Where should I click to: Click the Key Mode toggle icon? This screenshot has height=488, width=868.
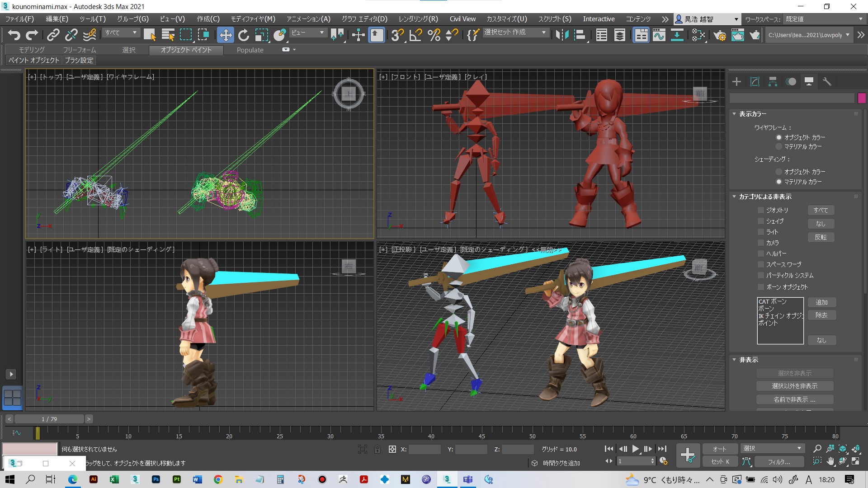click(x=609, y=461)
